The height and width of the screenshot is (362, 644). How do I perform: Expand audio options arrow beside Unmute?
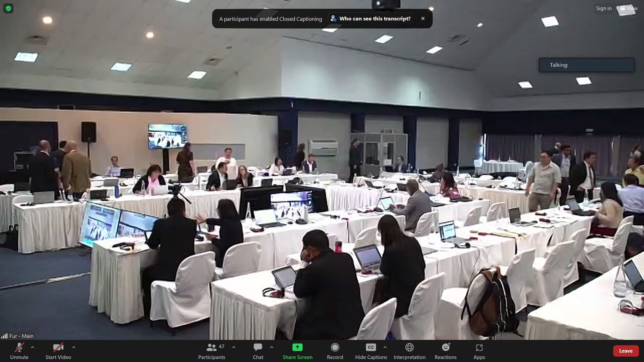click(32, 347)
